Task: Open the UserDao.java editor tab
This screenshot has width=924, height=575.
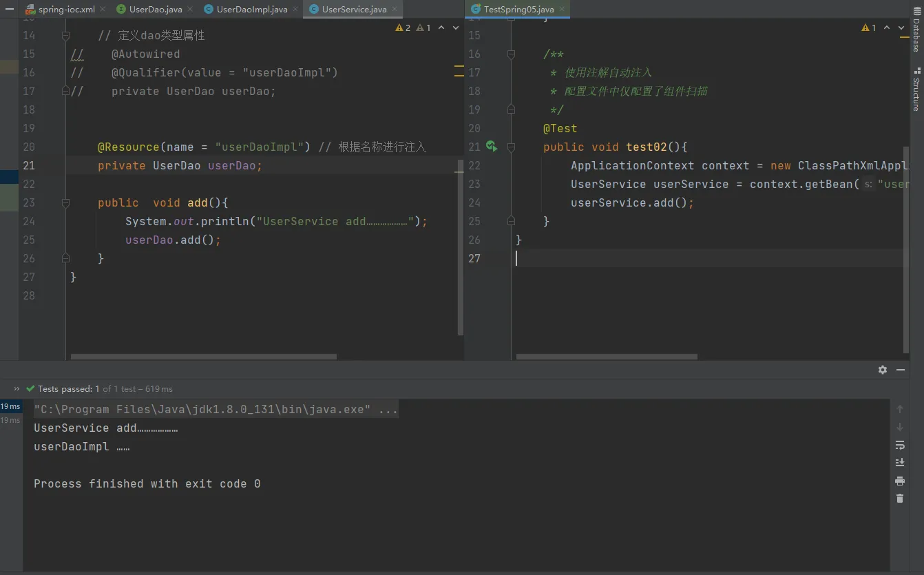Action: click(156, 10)
